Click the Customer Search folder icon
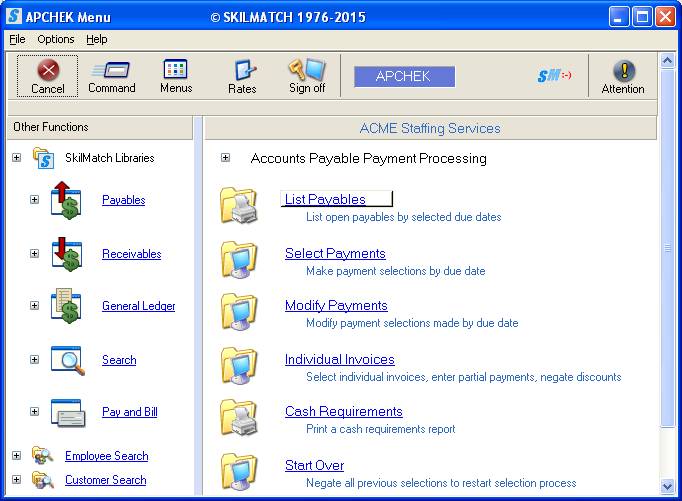This screenshot has height=501, width=682. tap(43, 480)
